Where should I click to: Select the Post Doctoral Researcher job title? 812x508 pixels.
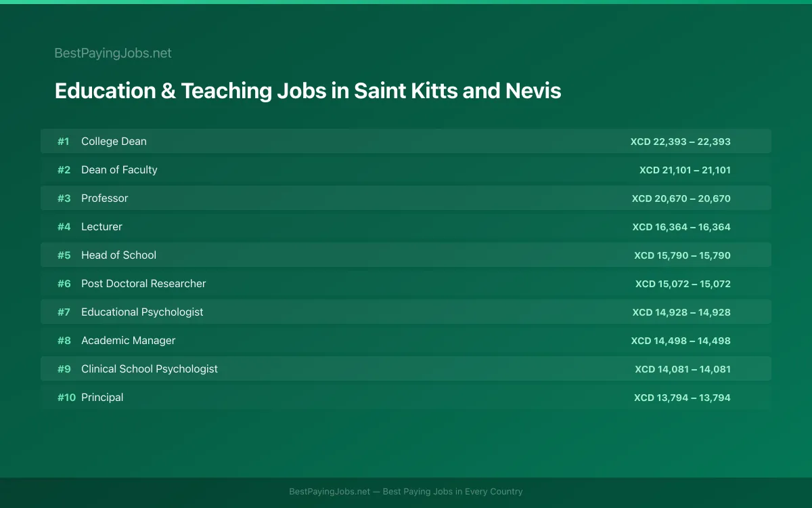click(x=143, y=284)
